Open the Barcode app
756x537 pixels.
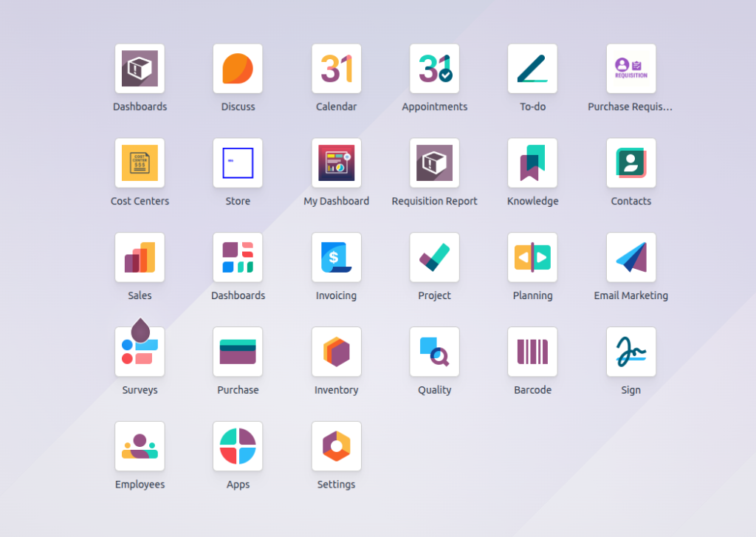pyautogui.click(x=532, y=352)
